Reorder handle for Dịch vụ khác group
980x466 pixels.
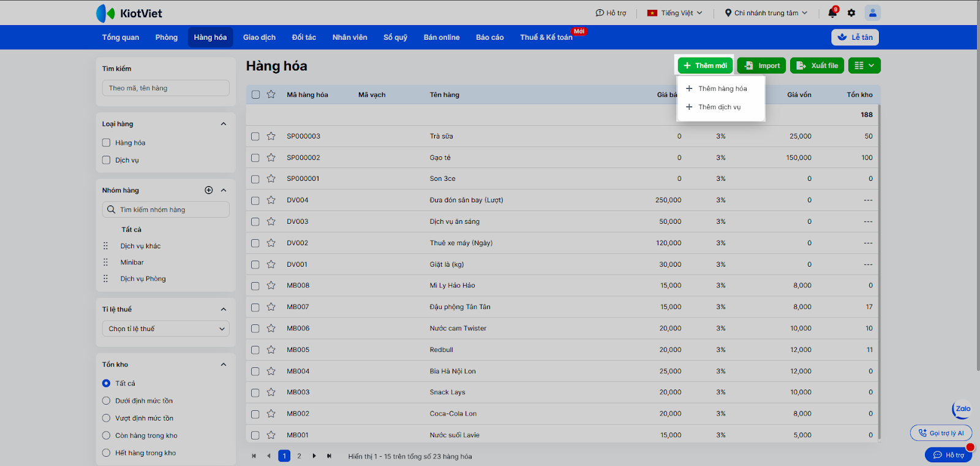[105, 246]
